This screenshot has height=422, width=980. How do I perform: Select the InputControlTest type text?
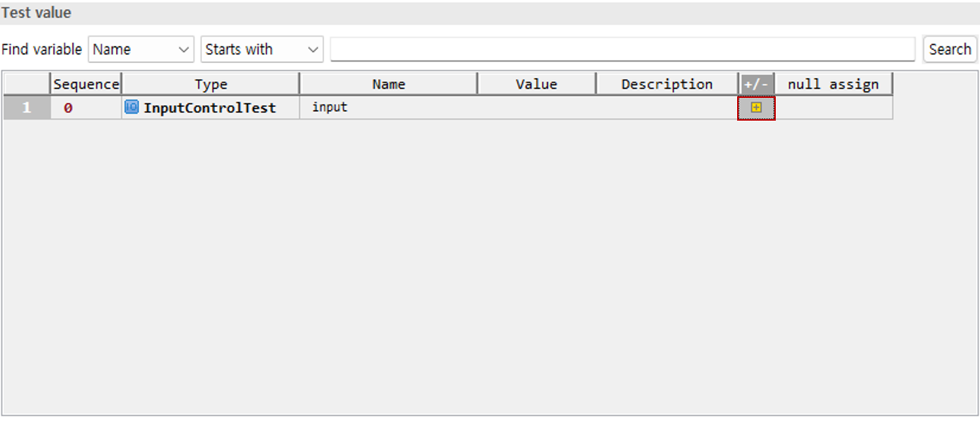click(210, 108)
